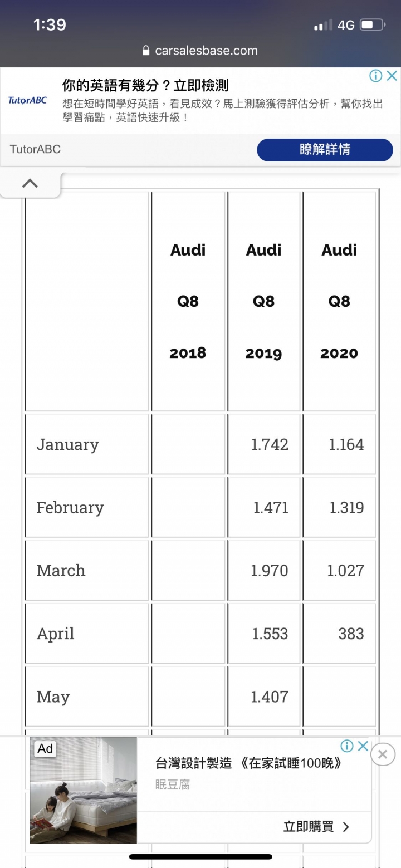Collapse the top ad using the chevron tab

point(30,183)
